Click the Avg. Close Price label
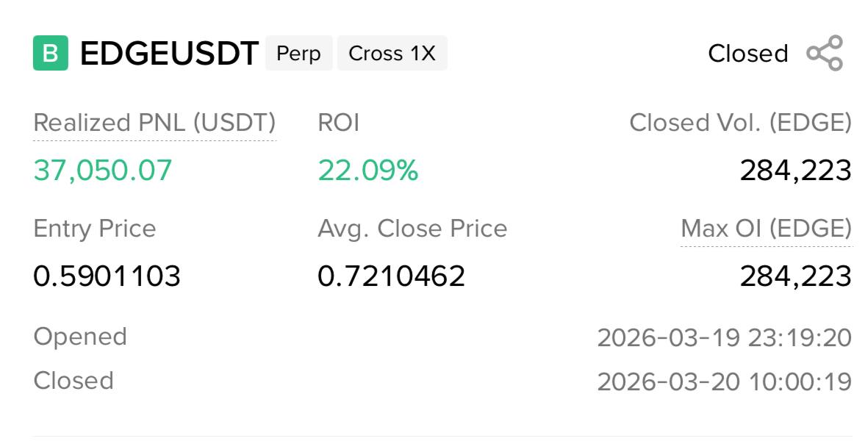Viewport: 868px width, 441px height. pos(412,229)
